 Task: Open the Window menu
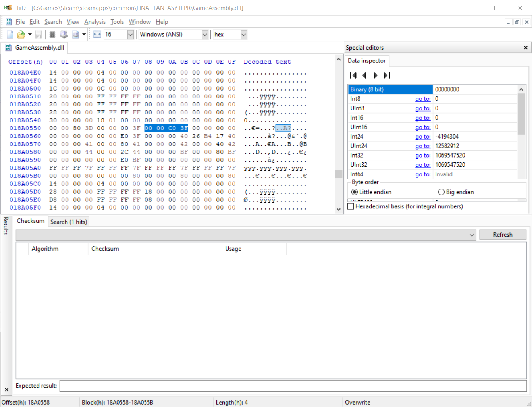click(140, 22)
